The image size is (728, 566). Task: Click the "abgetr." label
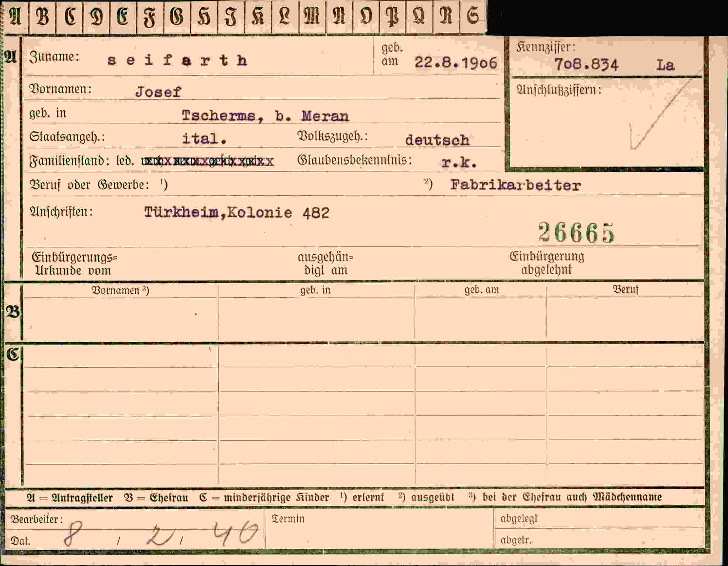(x=516, y=540)
